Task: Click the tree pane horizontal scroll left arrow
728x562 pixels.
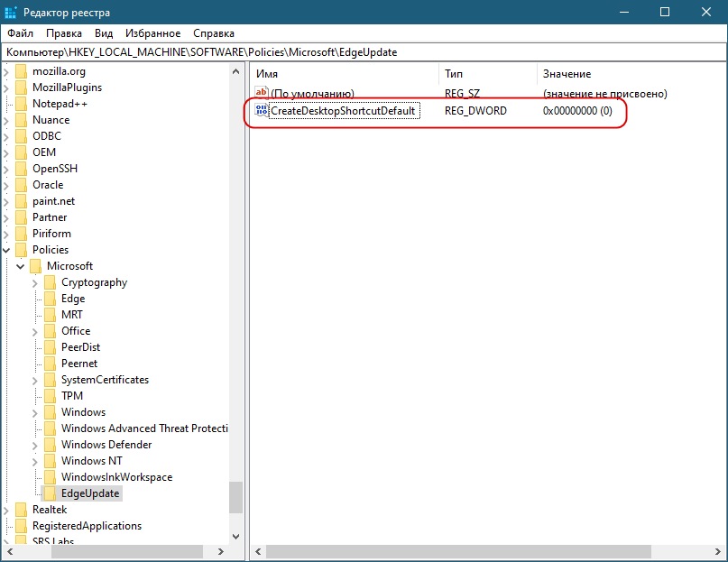Action: tap(10, 551)
